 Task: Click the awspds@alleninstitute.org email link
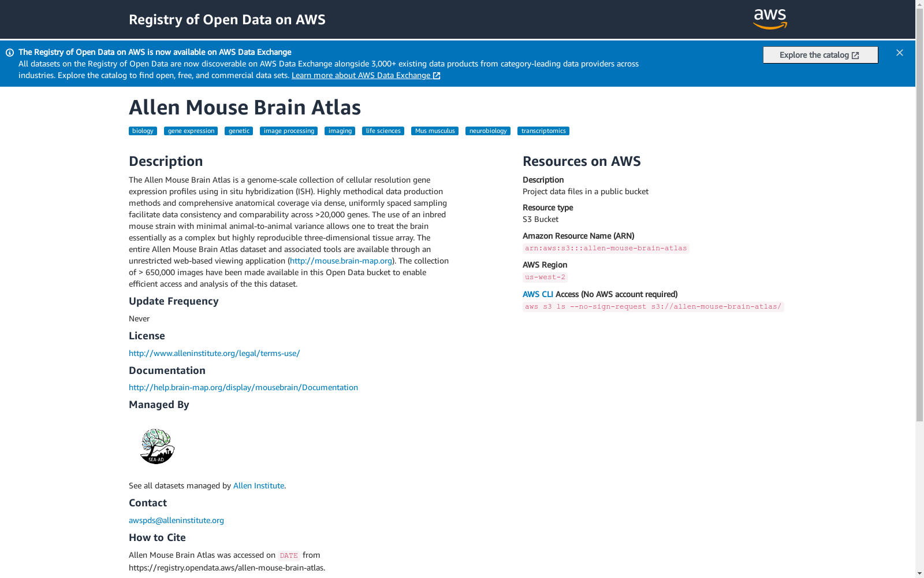[176, 520]
